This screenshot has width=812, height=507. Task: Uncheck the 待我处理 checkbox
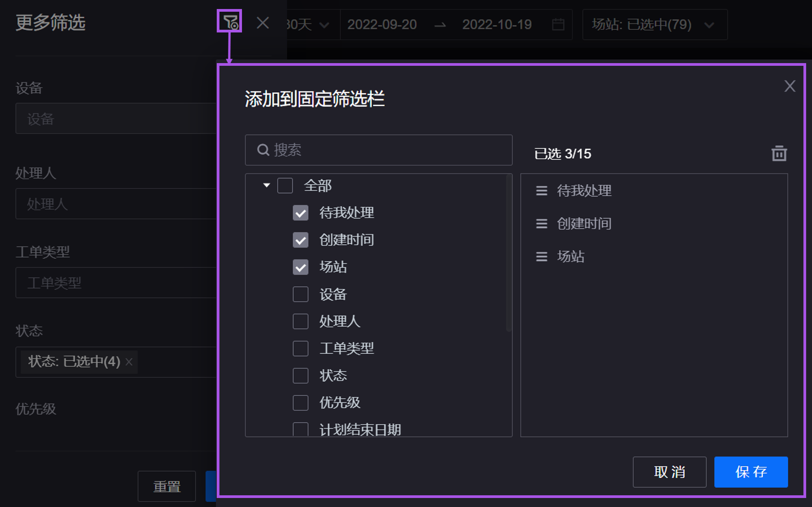pyautogui.click(x=301, y=213)
